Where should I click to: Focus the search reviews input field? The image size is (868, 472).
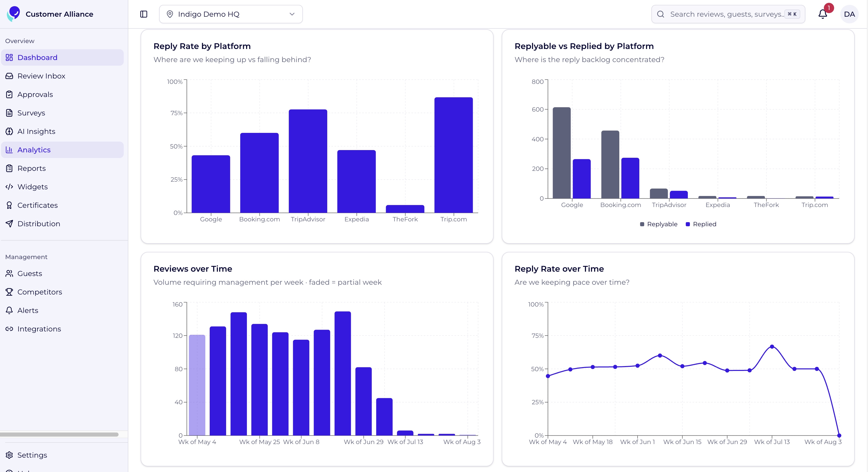tap(728, 14)
